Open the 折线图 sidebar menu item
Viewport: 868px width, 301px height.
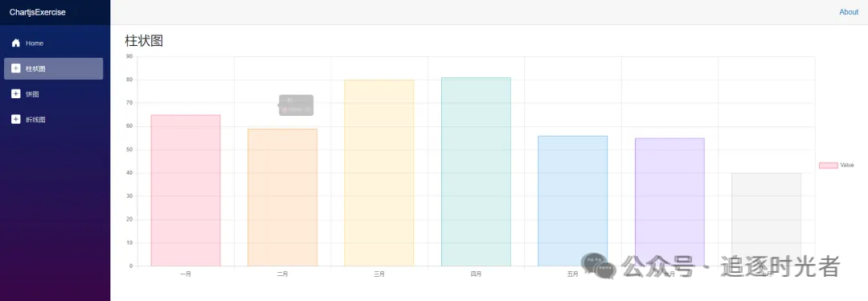point(53,120)
